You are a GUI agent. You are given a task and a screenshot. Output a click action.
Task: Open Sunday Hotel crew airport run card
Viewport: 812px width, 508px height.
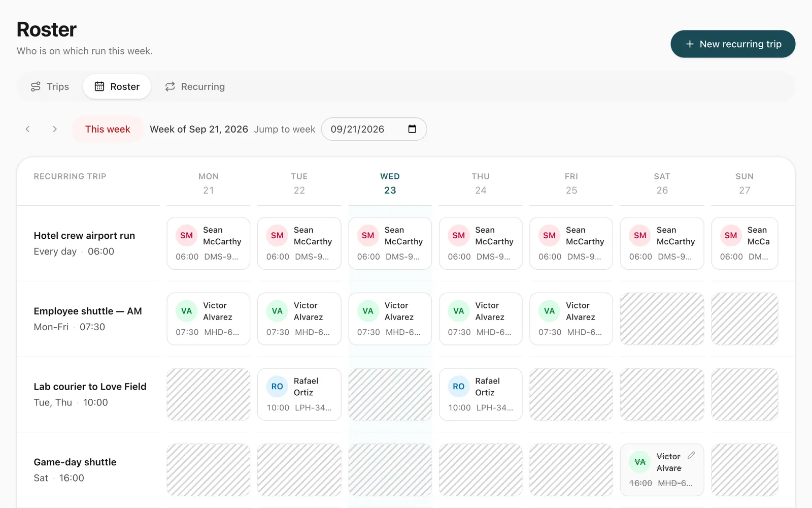tap(745, 243)
